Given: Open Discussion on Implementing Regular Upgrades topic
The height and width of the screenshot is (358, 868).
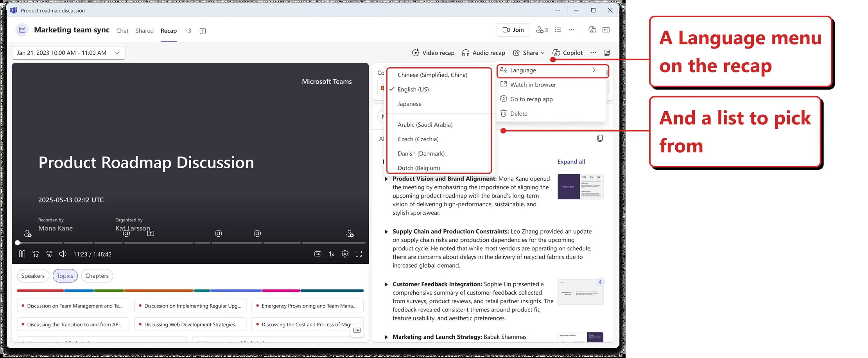Looking at the screenshot, I should 190,306.
